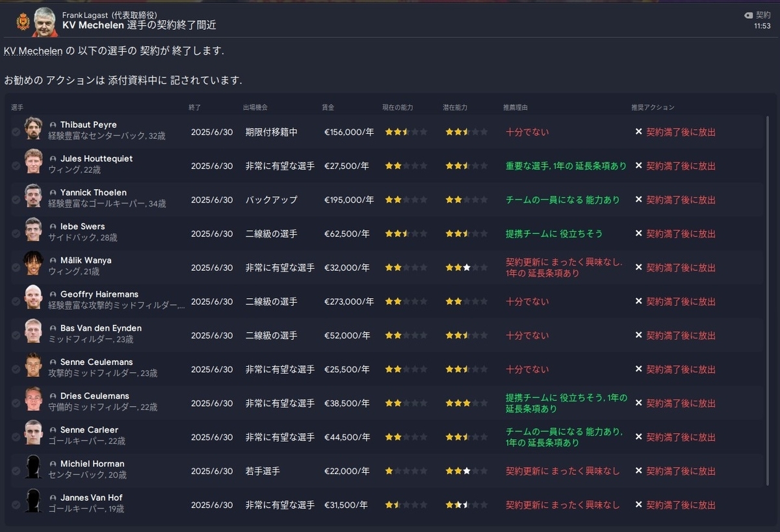
Task: Sort by 終了 column header
Action: point(195,107)
